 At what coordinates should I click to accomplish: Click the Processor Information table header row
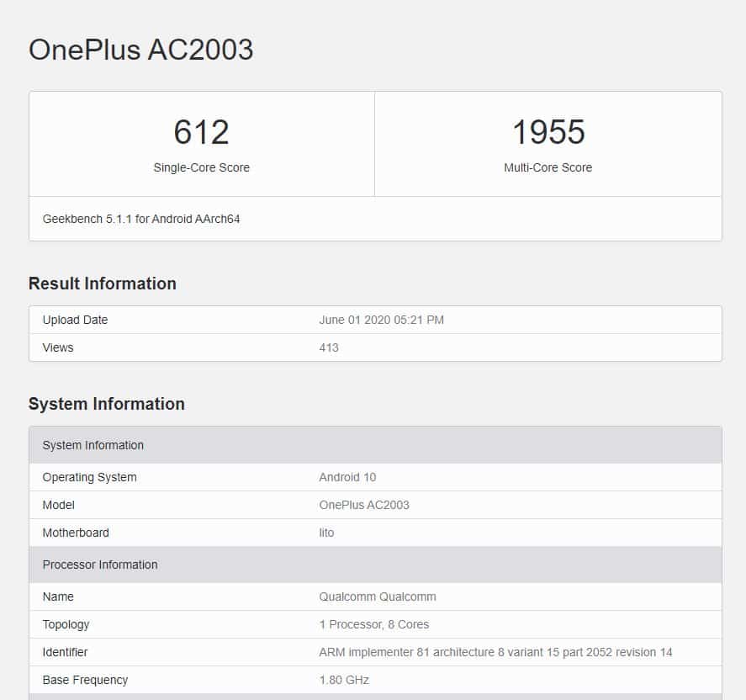pyautogui.click(x=375, y=565)
